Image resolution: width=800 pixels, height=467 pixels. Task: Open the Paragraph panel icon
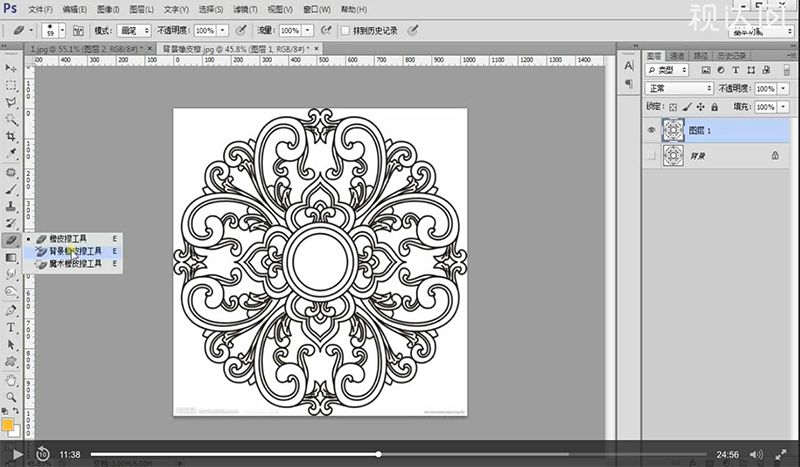(x=629, y=84)
